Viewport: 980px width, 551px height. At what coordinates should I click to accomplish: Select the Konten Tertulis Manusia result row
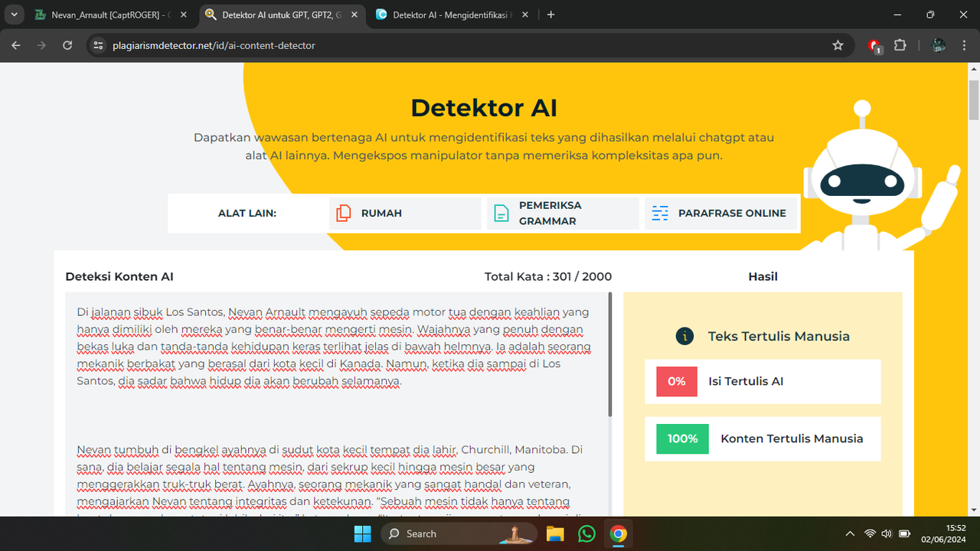pyautogui.click(x=763, y=439)
